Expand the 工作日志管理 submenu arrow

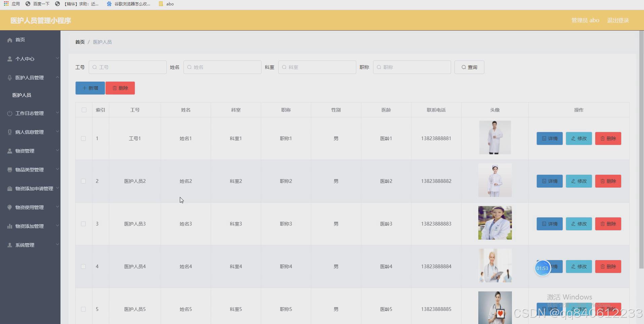click(x=57, y=113)
